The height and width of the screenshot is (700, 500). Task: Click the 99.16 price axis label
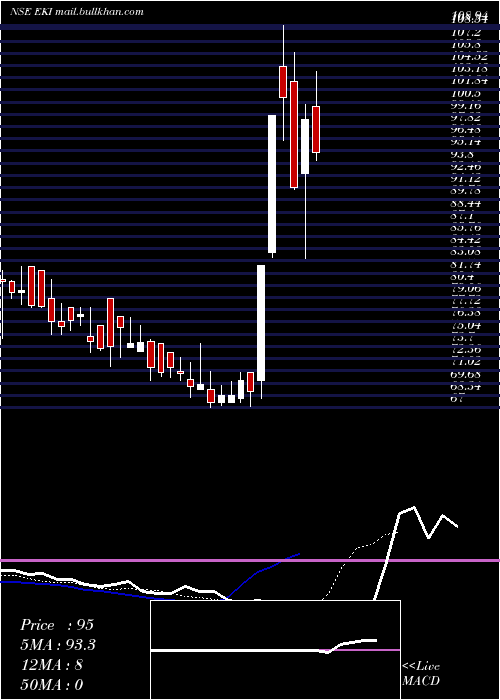pos(466,106)
